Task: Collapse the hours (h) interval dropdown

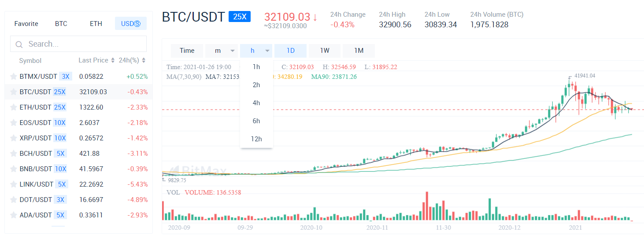Action: (x=256, y=51)
